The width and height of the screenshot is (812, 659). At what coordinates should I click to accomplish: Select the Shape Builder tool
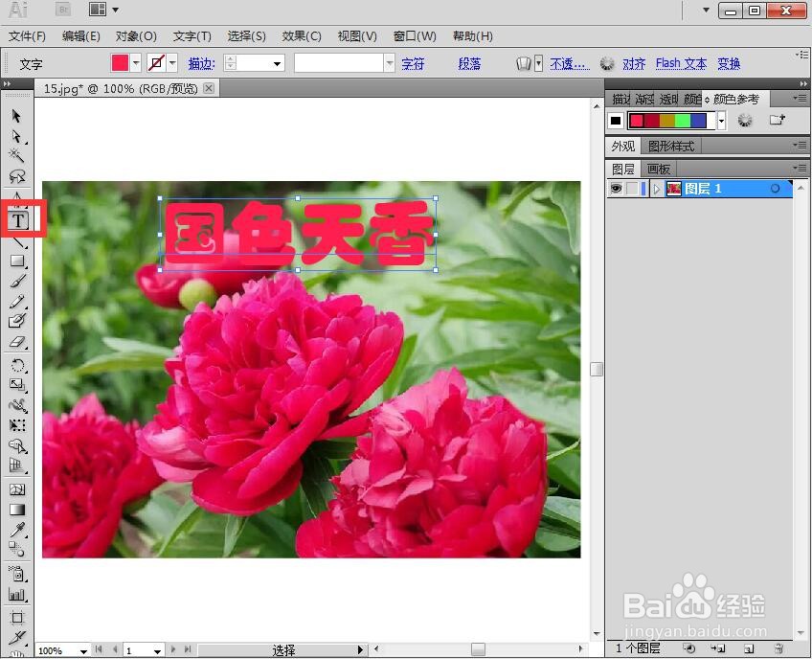pyautogui.click(x=17, y=445)
